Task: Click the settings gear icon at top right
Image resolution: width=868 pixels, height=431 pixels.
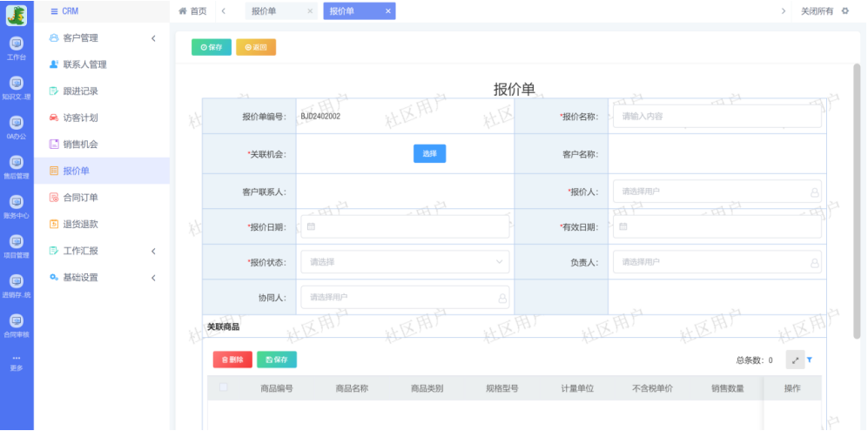Action: (844, 10)
